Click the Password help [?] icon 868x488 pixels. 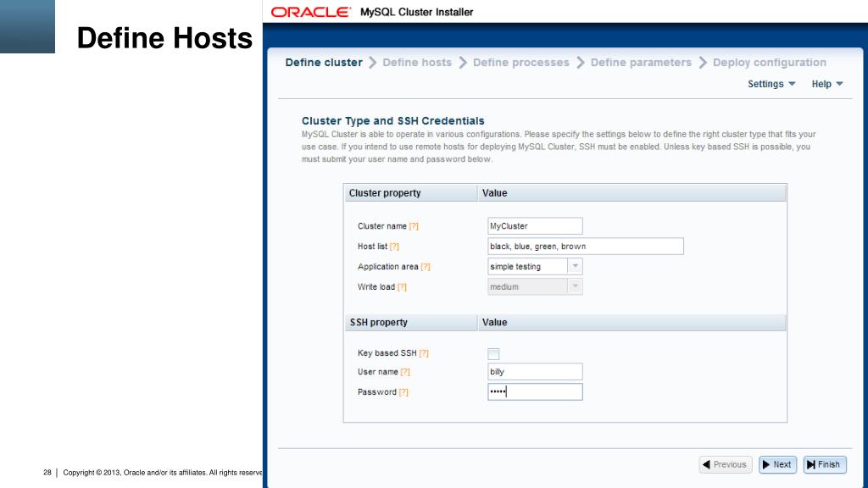click(403, 391)
